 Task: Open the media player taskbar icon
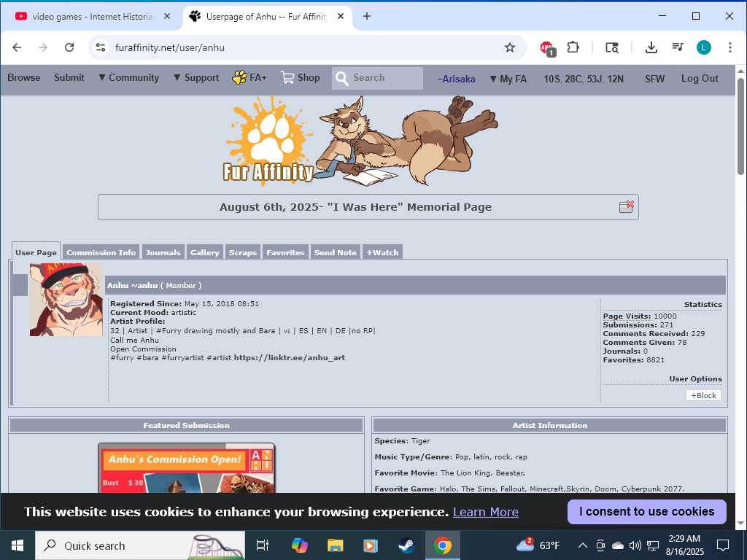coord(371,545)
